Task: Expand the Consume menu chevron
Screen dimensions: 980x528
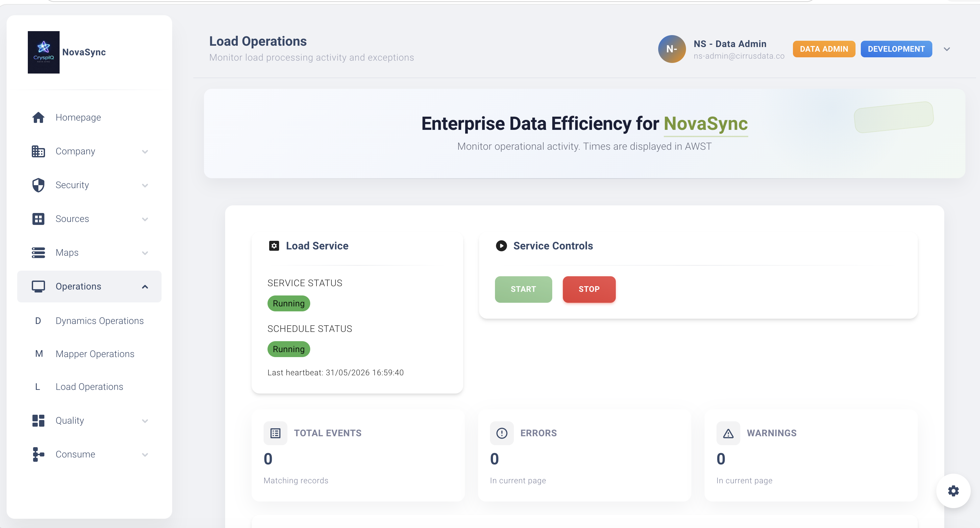Action: pos(145,454)
